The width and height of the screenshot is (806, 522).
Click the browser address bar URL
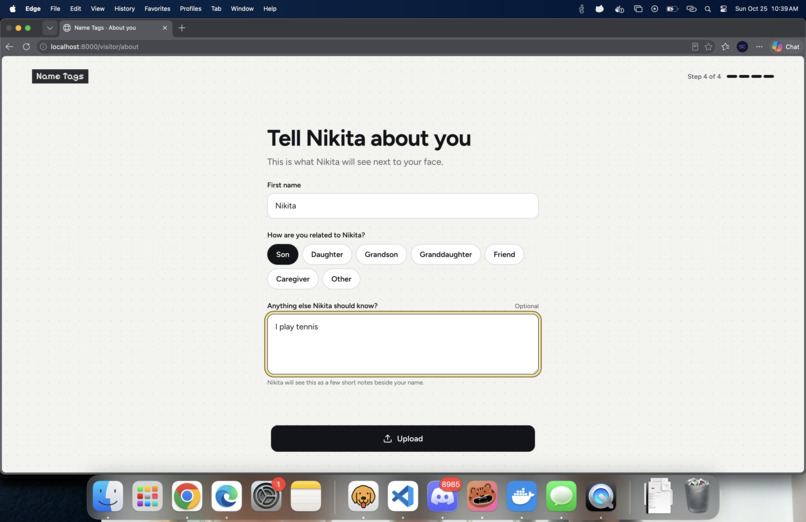point(95,47)
